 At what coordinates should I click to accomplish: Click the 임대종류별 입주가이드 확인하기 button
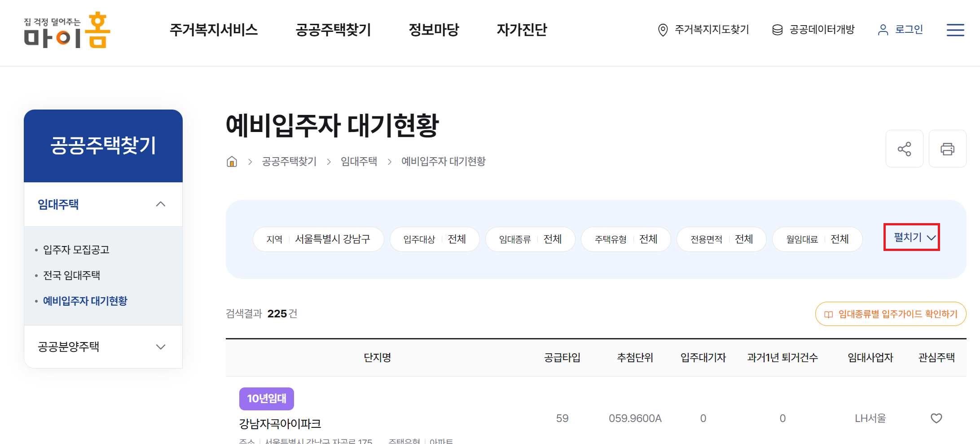coord(891,314)
